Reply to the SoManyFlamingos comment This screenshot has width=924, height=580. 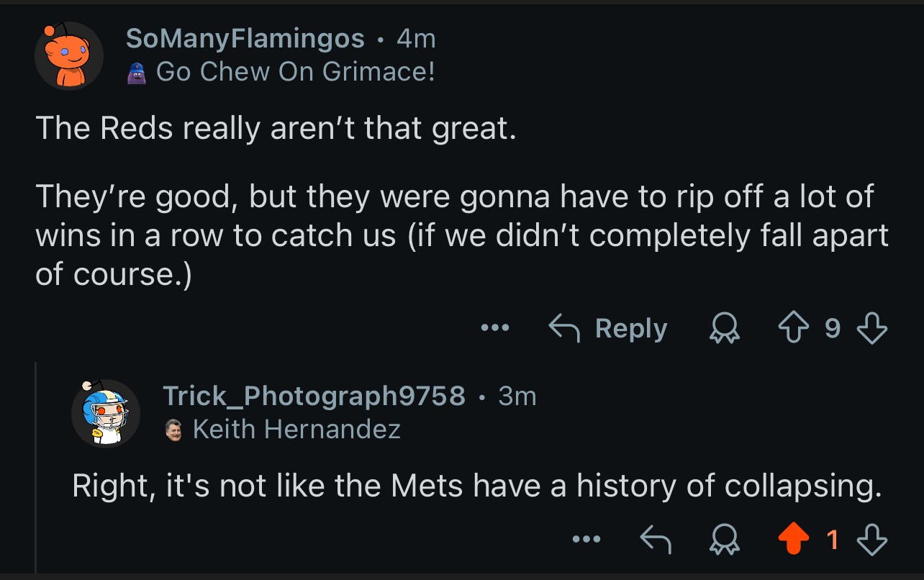[609, 329]
